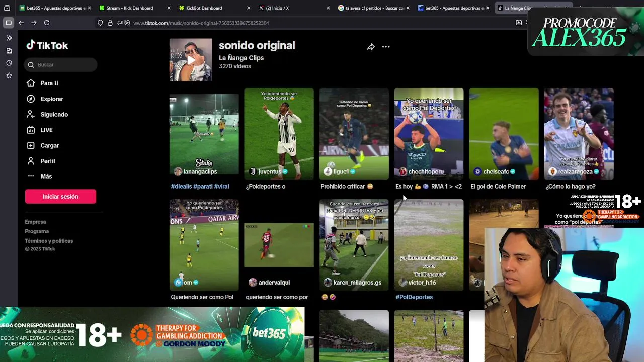
Task: Open the history clock sidebar icon
Action: 9,63
